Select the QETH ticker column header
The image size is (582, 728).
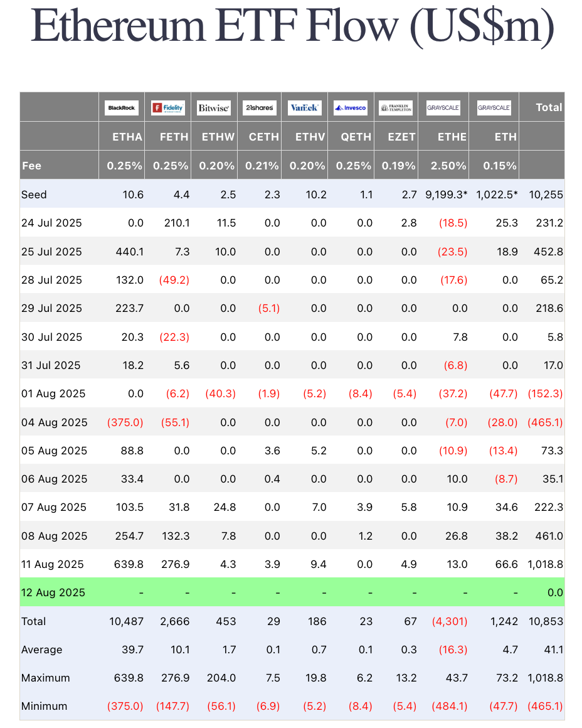coord(357,137)
